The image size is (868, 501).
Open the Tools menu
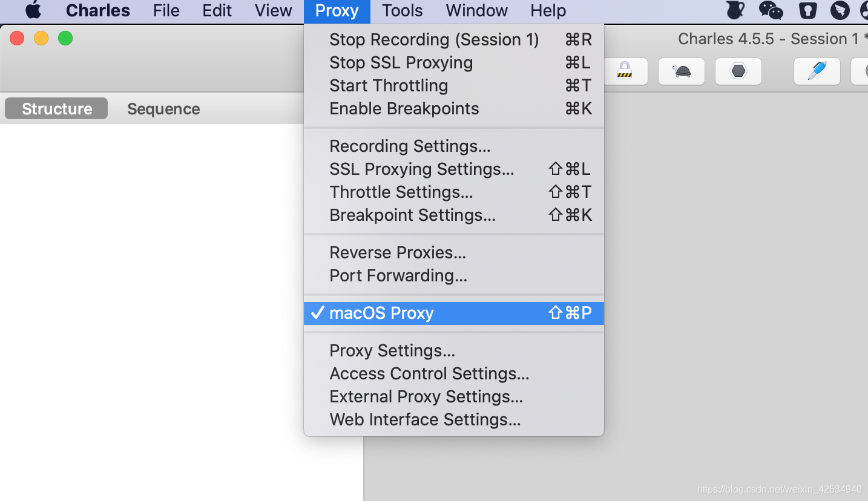click(x=403, y=10)
